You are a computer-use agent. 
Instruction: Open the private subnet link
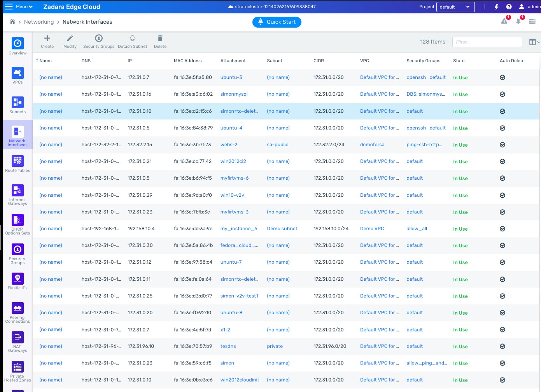click(275, 346)
